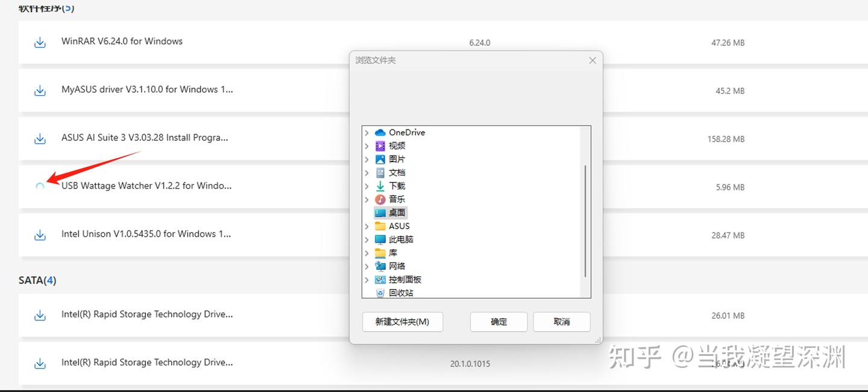The image size is (868, 392).
Task: Expand the OneDrive tree node
Action: coord(366,132)
